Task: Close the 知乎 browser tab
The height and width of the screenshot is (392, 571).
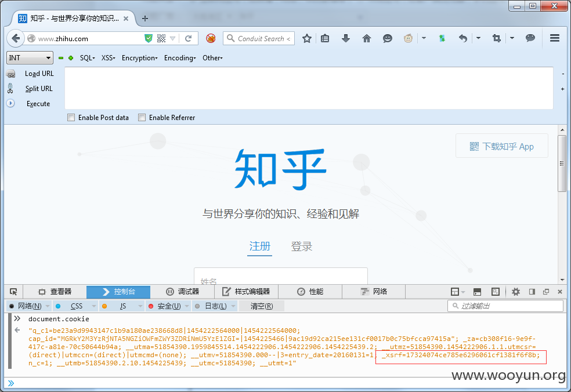Action: click(126, 19)
